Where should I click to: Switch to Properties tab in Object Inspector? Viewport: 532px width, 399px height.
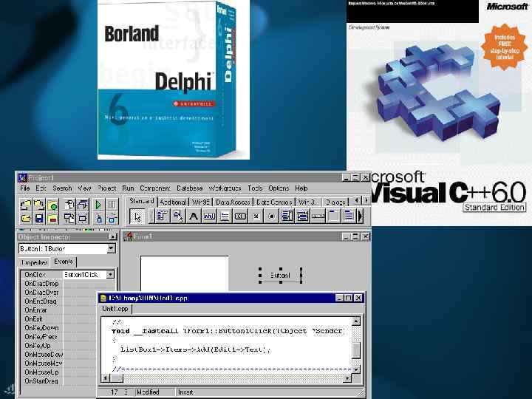click(35, 262)
